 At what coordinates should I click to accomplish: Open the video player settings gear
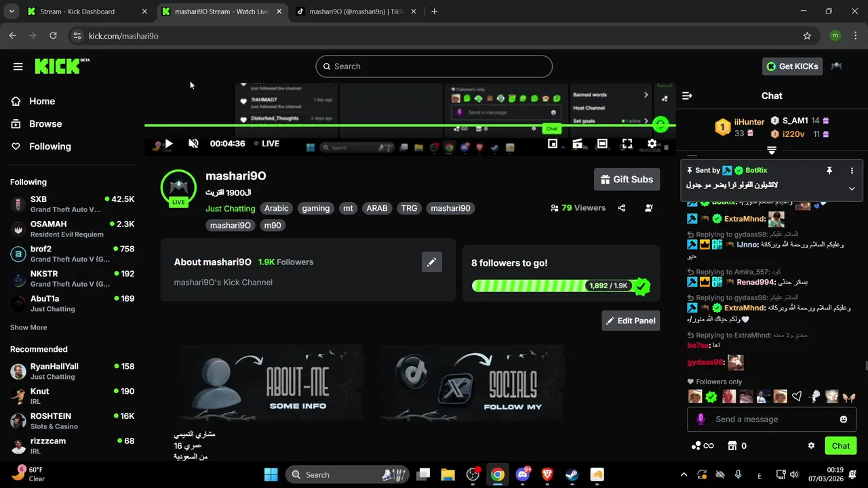pos(652,144)
